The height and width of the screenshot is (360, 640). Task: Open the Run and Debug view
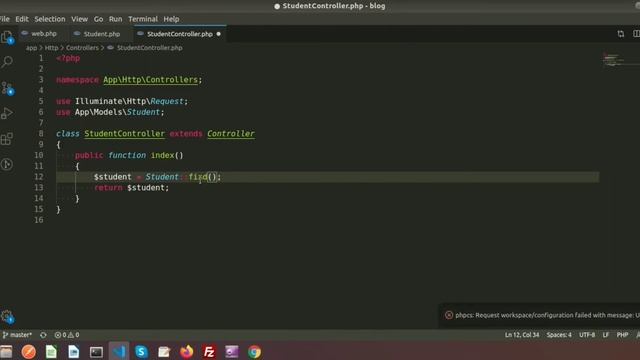coord(7,113)
